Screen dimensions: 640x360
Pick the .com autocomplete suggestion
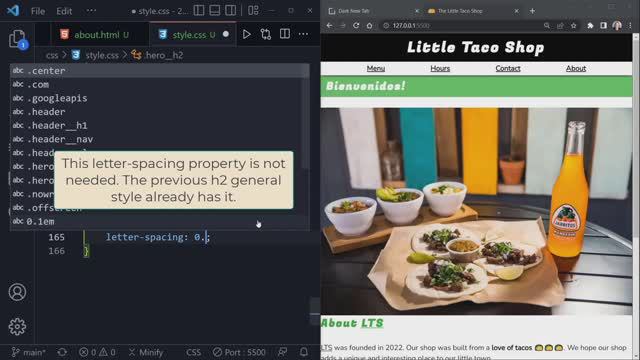point(159,84)
